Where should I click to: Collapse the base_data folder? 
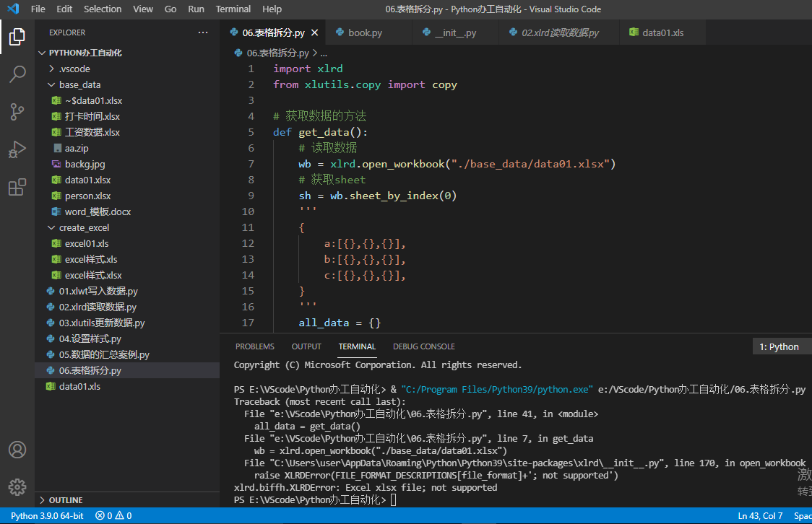[x=127, y=85]
